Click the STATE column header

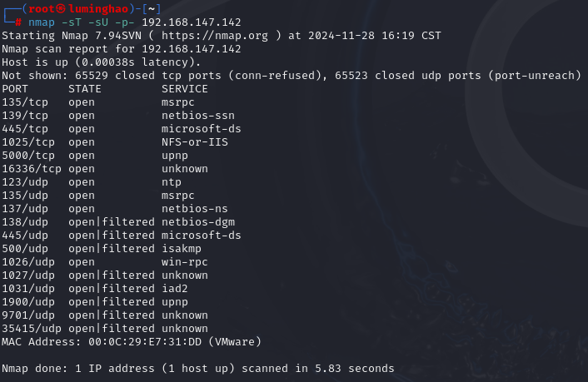click(85, 89)
